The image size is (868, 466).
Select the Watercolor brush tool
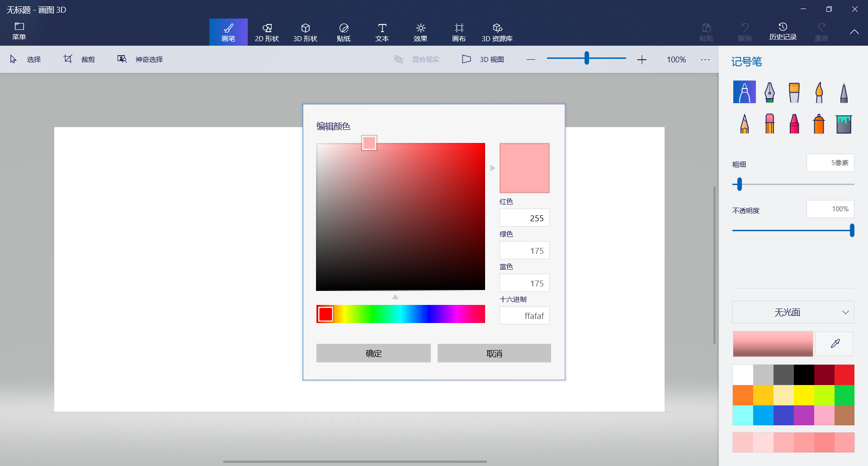click(819, 92)
